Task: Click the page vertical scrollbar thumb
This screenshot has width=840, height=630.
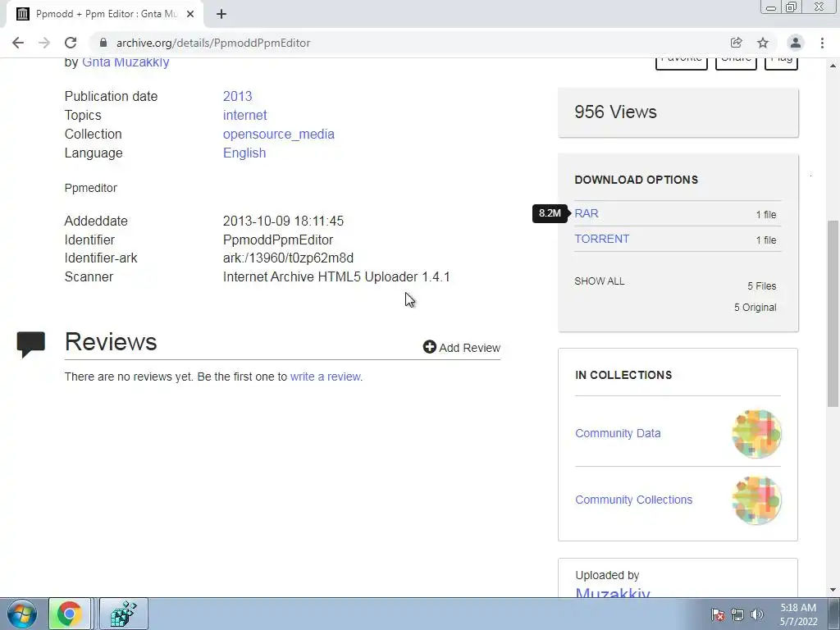Action: [x=833, y=313]
